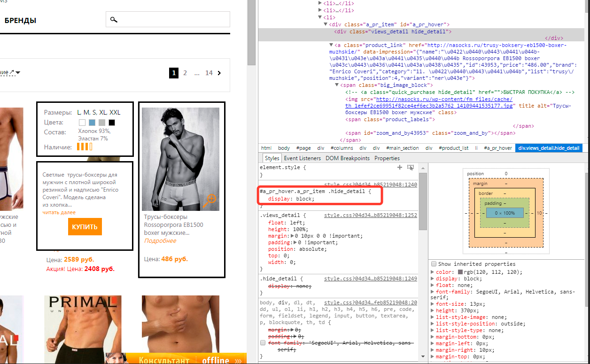Pick the black color swatch in Цвета
590x364 pixels.
click(x=112, y=123)
